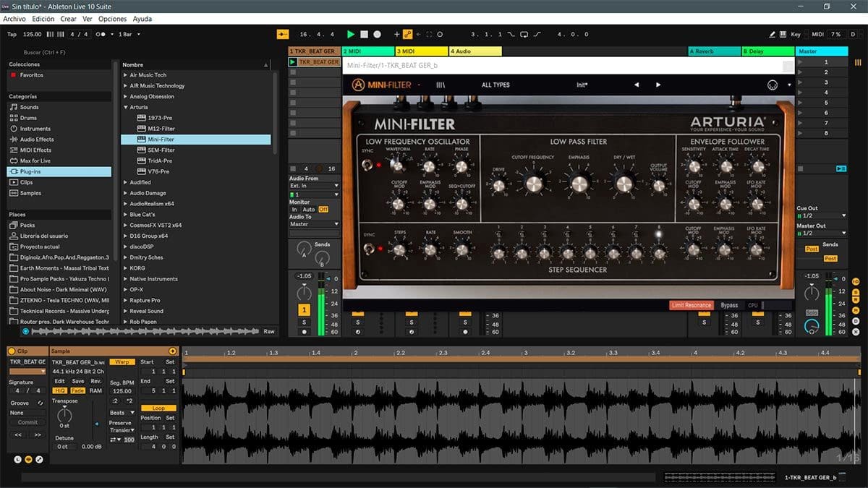Open the Master Out dropdown
868x488 pixels.
pos(821,233)
